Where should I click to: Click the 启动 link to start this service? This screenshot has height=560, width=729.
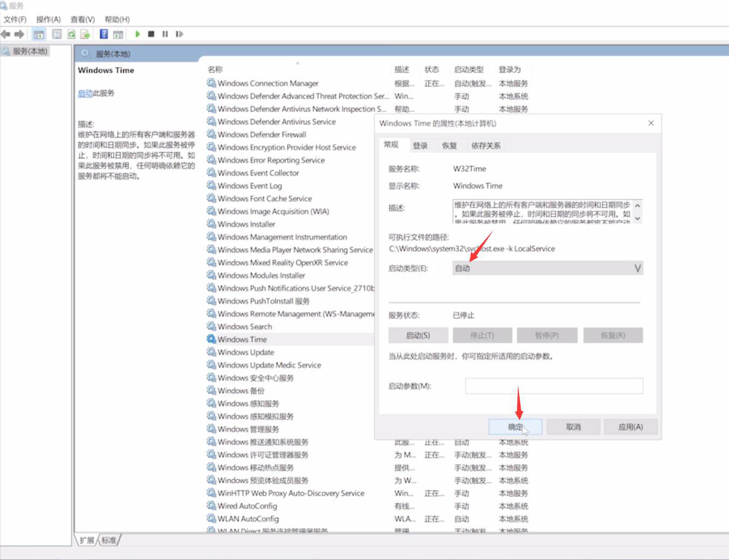(x=85, y=93)
